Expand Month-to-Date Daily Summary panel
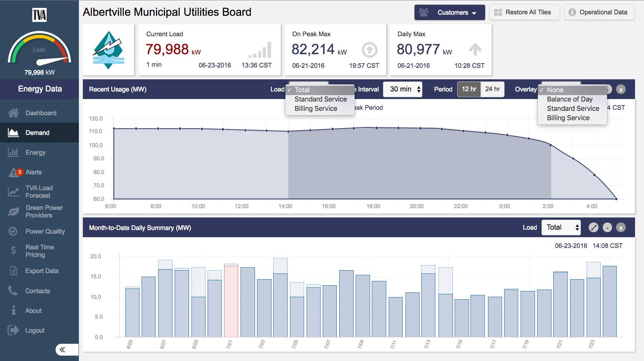The image size is (644, 361). pyautogui.click(x=594, y=228)
